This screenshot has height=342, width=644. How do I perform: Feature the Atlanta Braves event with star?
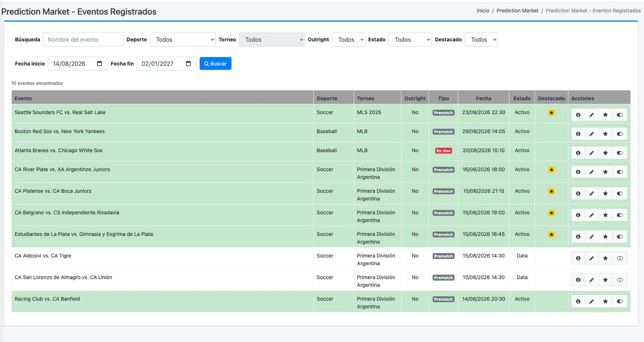pyautogui.click(x=605, y=153)
